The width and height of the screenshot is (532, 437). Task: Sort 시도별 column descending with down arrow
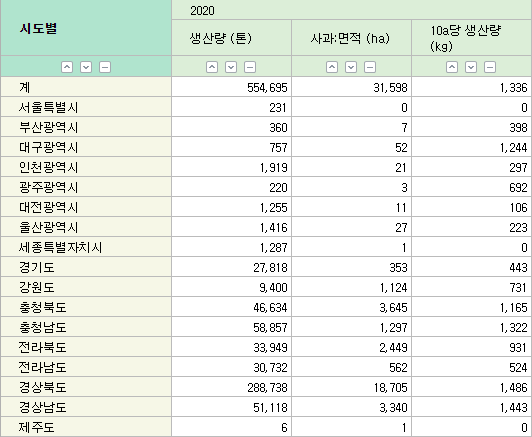tap(86, 67)
